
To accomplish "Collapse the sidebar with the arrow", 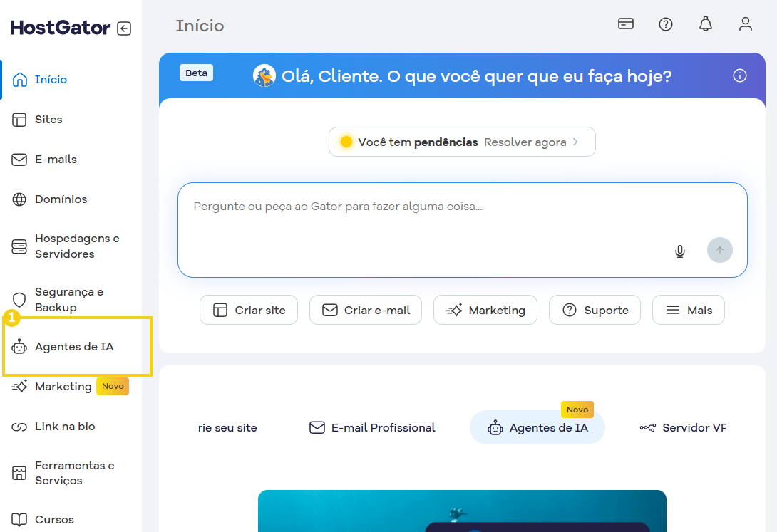I will point(123,28).
